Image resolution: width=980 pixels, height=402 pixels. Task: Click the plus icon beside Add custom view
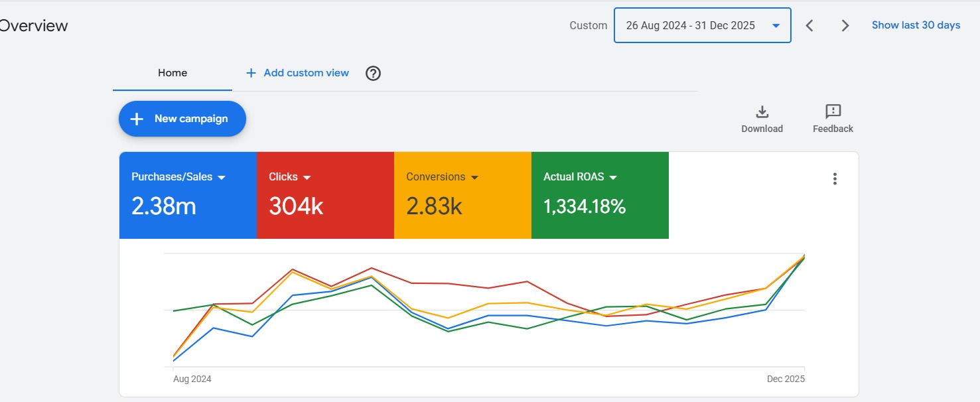point(251,73)
